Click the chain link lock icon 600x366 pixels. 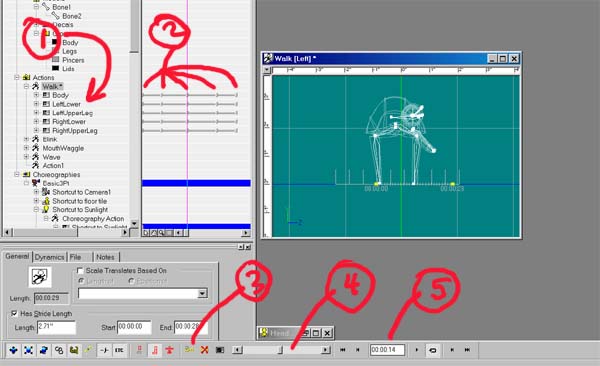59,350
